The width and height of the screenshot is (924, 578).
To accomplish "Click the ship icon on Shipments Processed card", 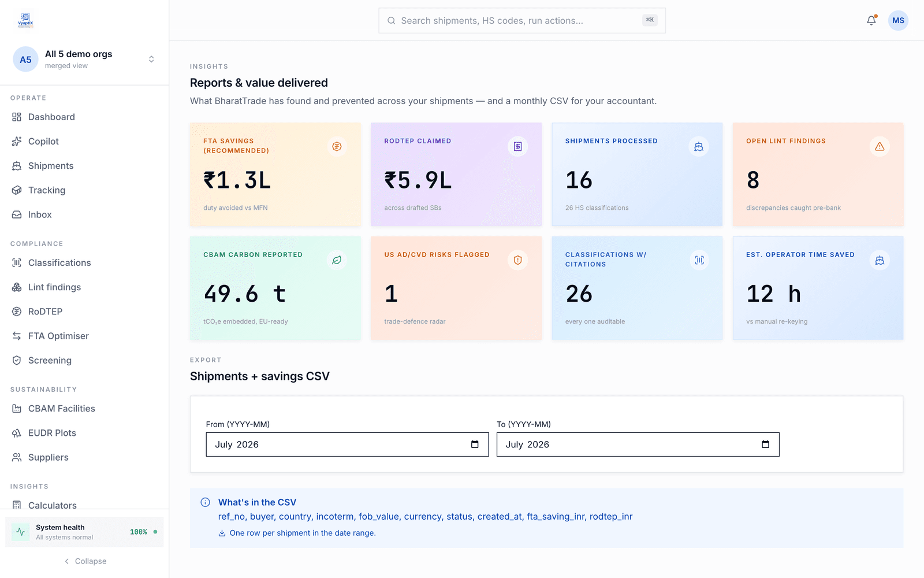I will click(x=699, y=147).
